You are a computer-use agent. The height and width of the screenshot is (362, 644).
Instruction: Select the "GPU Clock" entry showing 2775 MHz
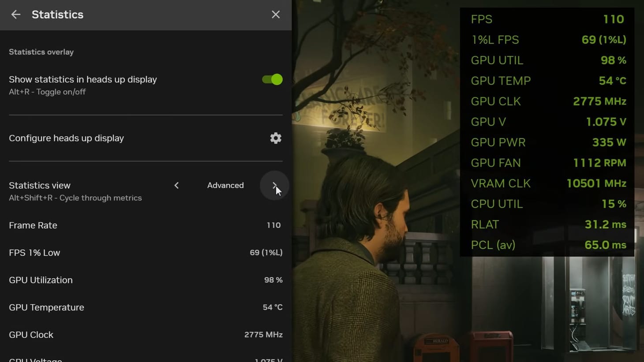(31, 335)
